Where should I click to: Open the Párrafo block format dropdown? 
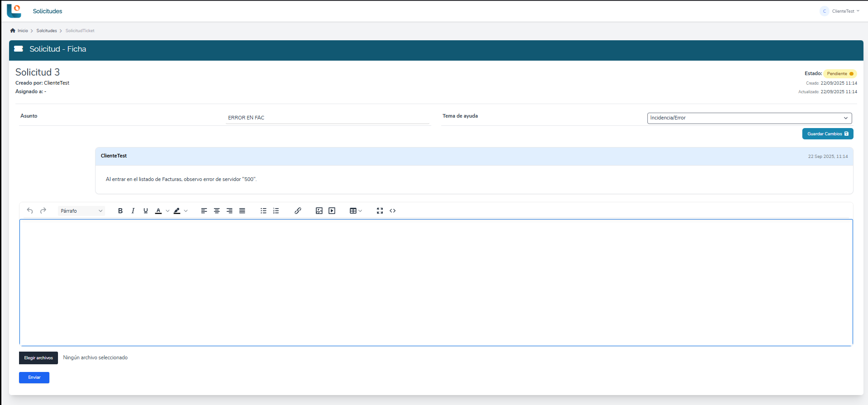[82, 211]
